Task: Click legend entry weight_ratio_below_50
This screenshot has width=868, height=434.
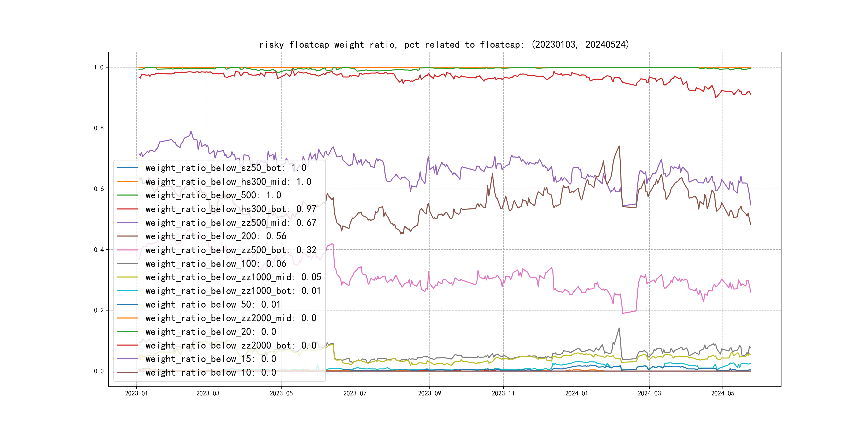Action: [x=213, y=304]
